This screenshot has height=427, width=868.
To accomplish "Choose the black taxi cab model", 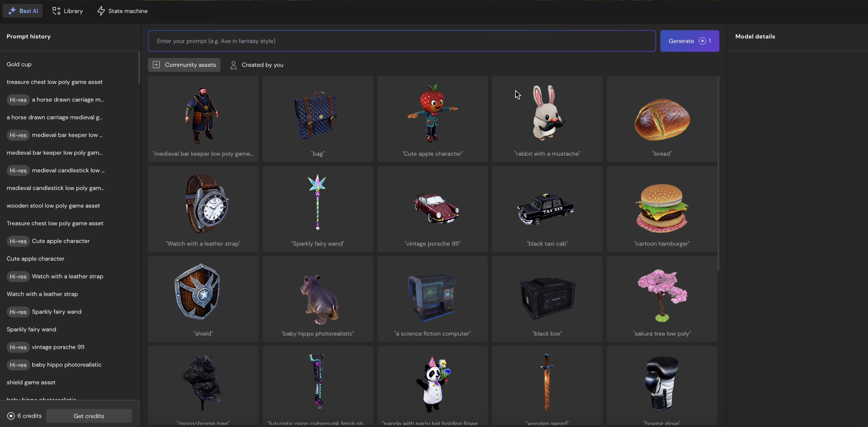I will click(547, 209).
